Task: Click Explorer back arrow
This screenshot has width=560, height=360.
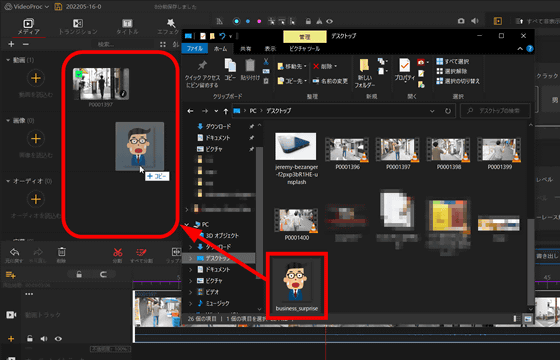Action: [x=190, y=111]
